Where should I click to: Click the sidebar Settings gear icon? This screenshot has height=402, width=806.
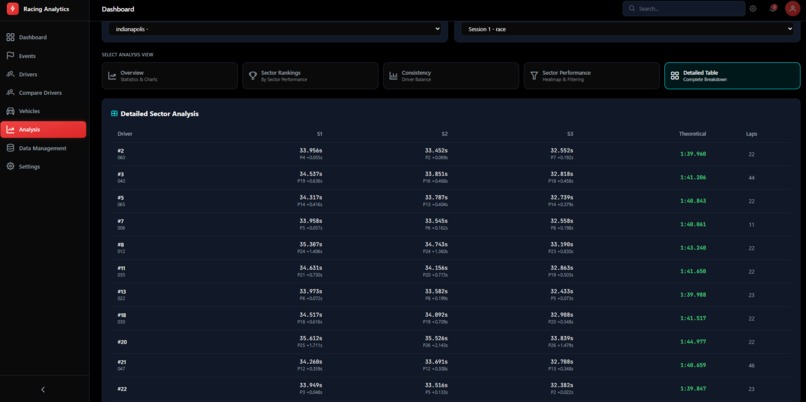pos(10,167)
